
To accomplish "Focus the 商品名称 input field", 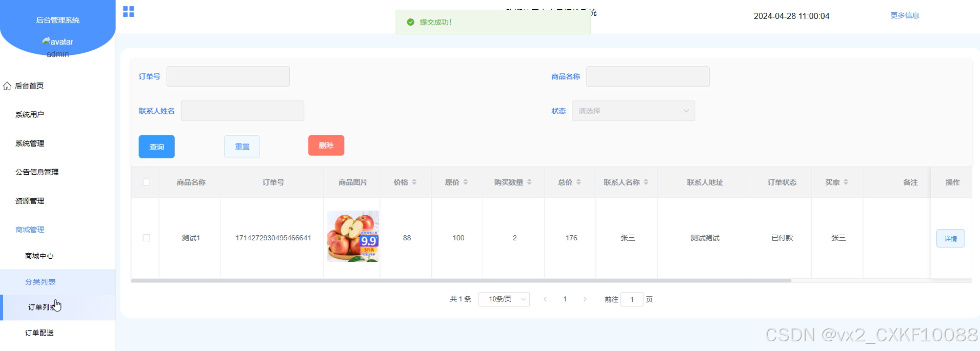I will (x=648, y=76).
